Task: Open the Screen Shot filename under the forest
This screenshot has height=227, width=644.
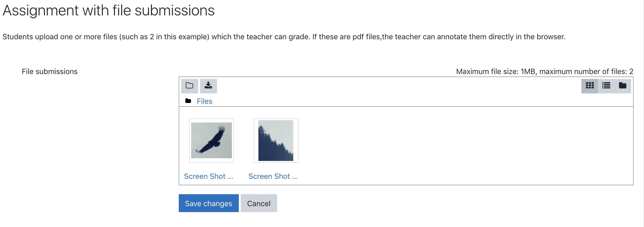Action: click(x=273, y=176)
